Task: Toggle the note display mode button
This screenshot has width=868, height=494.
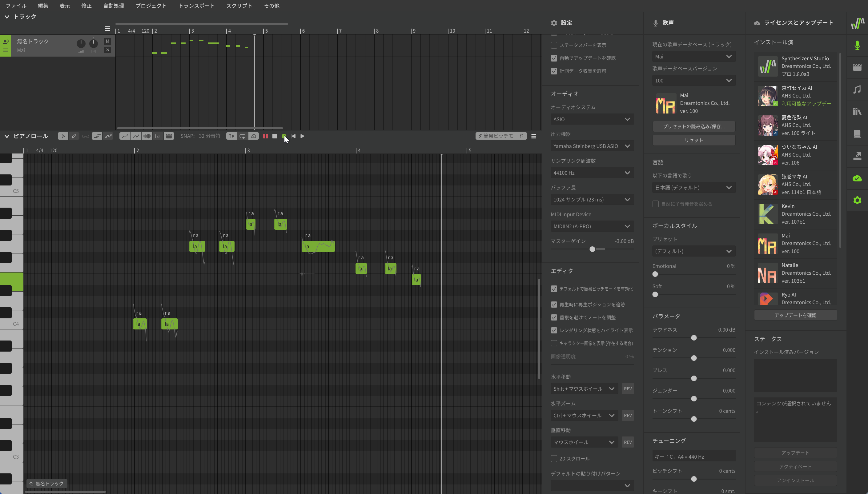Action: point(97,136)
